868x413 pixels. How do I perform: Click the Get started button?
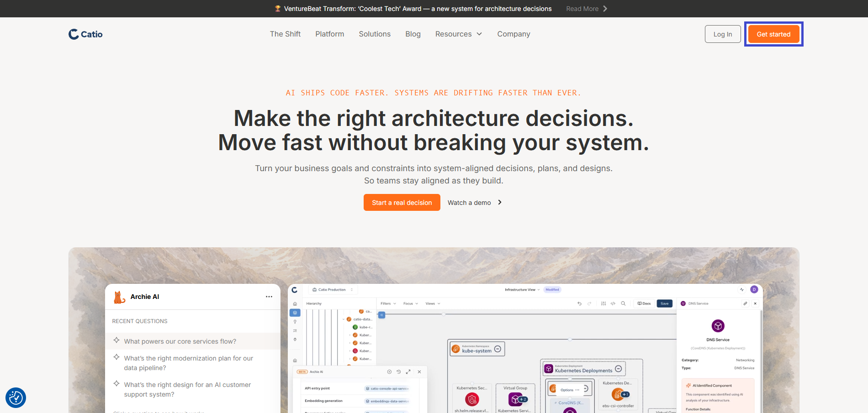[773, 34]
